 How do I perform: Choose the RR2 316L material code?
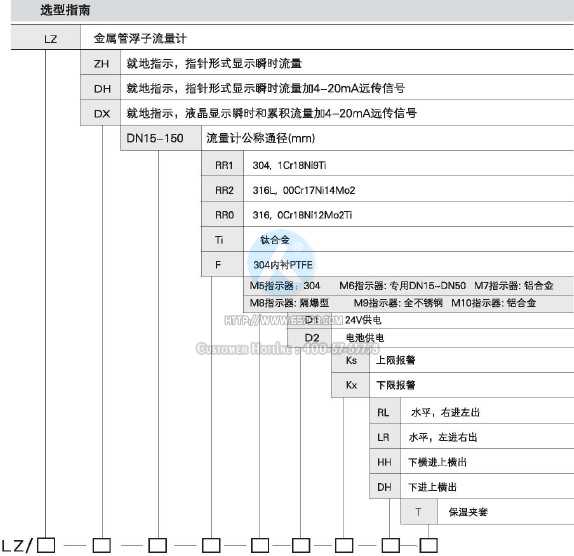coord(223,190)
